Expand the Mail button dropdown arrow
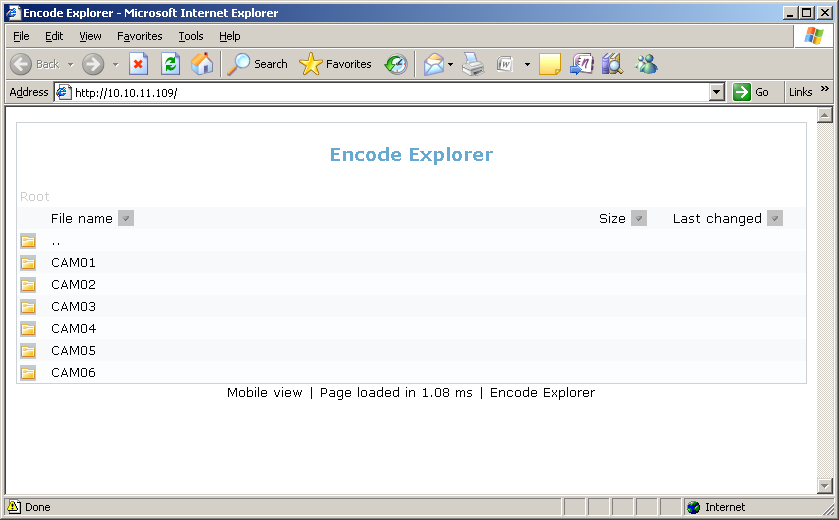Viewport: 839px width, 520px height. coord(451,64)
